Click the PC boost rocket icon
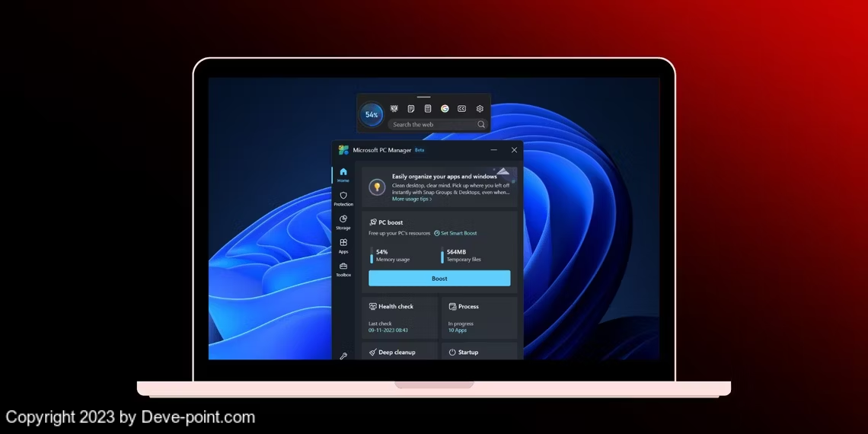The image size is (868, 434). pyautogui.click(x=372, y=222)
